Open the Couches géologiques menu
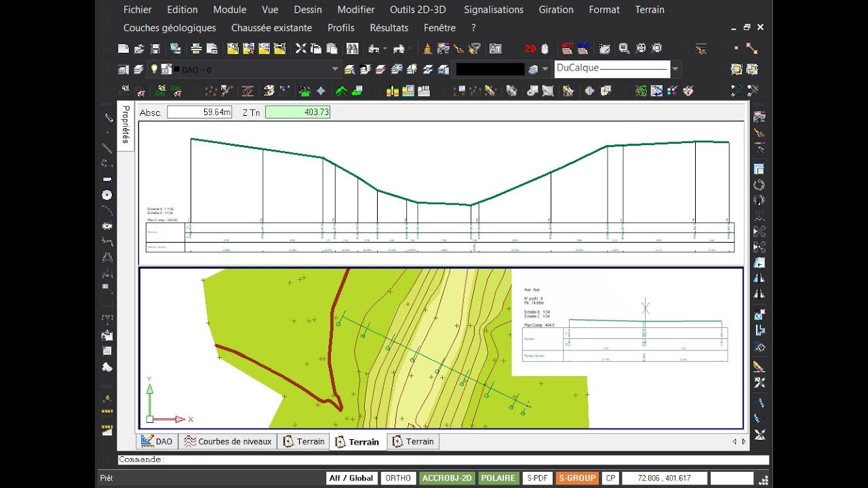 (x=170, y=28)
